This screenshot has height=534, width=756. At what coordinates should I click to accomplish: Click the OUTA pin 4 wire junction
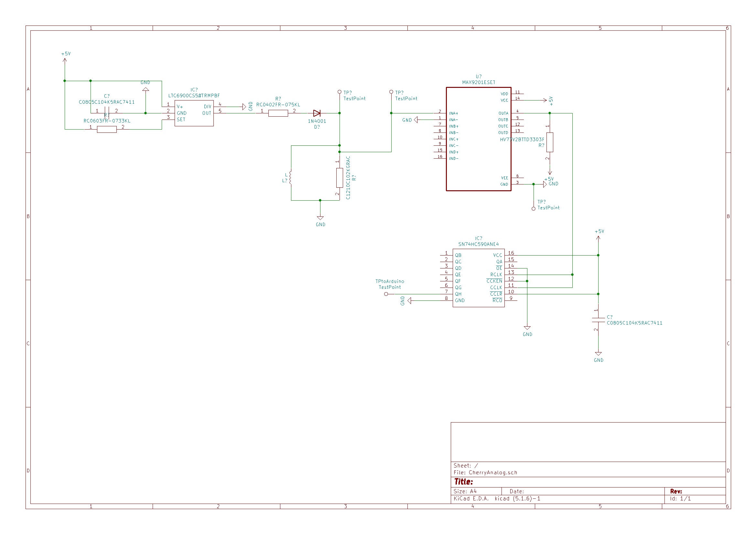click(x=550, y=113)
